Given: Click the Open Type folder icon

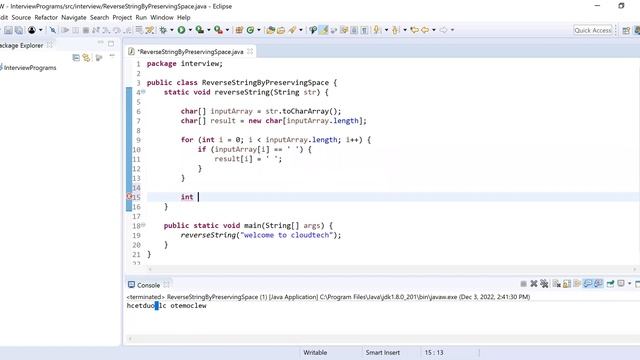Looking at the screenshot, I should click(x=270, y=30).
